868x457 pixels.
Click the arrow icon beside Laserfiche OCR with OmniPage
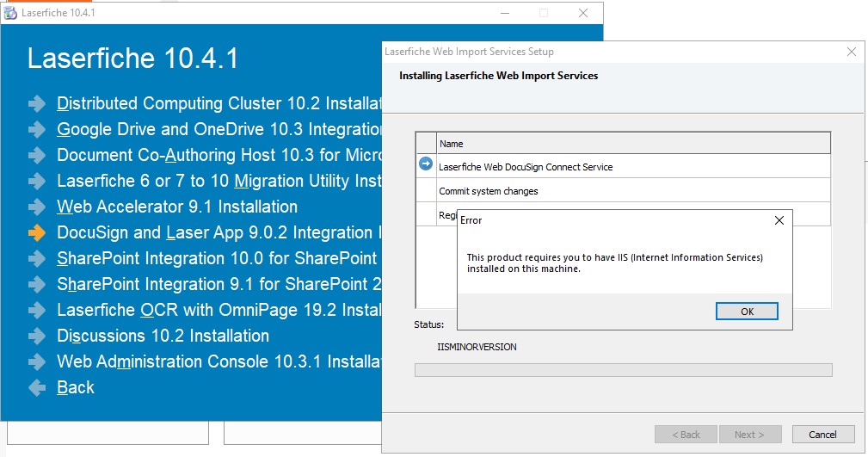(37, 310)
